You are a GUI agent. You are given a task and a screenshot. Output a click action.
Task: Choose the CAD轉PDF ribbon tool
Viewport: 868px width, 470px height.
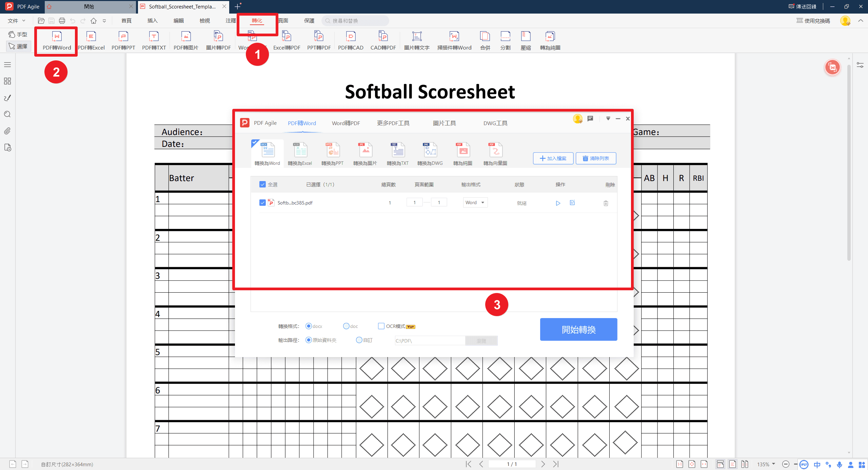(x=383, y=41)
